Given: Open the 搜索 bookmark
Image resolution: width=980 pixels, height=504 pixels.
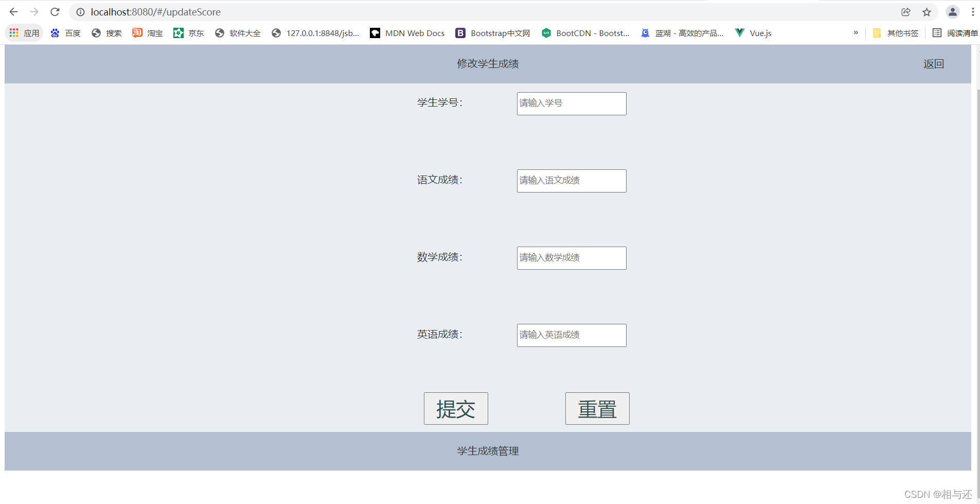Looking at the screenshot, I should point(107,33).
